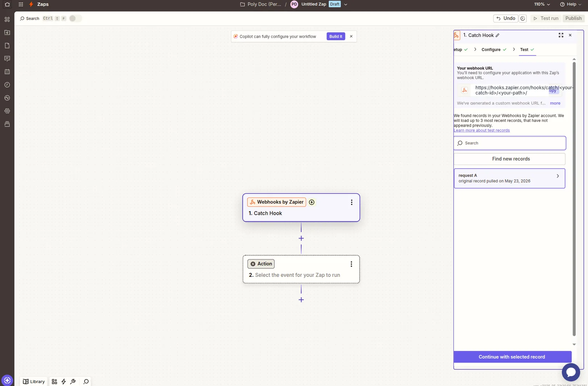Open the comment bubble sidebar icon
Image resolution: width=588 pixels, height=386 pixels.
[7, 59]
